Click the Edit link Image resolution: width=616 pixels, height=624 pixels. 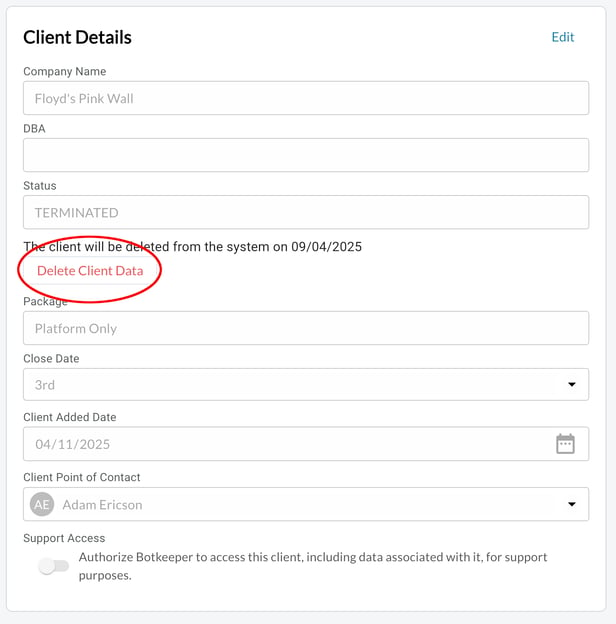click(x=563, y=37)
